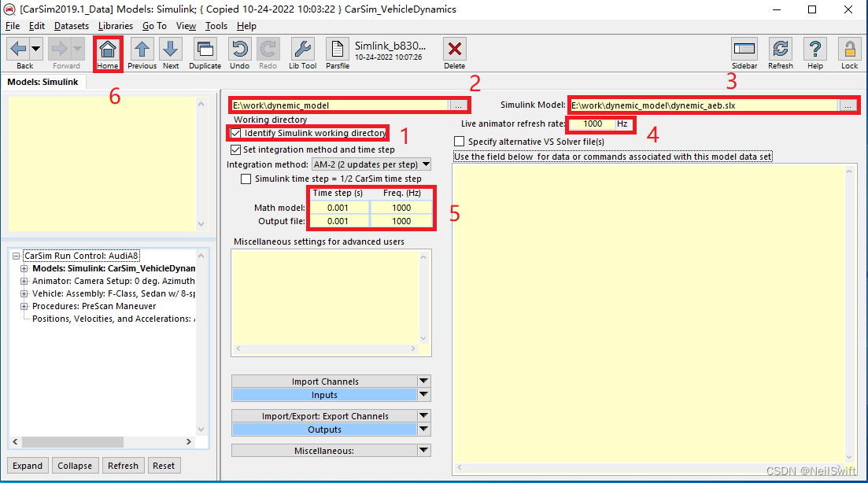Open the Help menu
Image resolution: width=868 pixels, height=483 pixels.
(246, 26)
